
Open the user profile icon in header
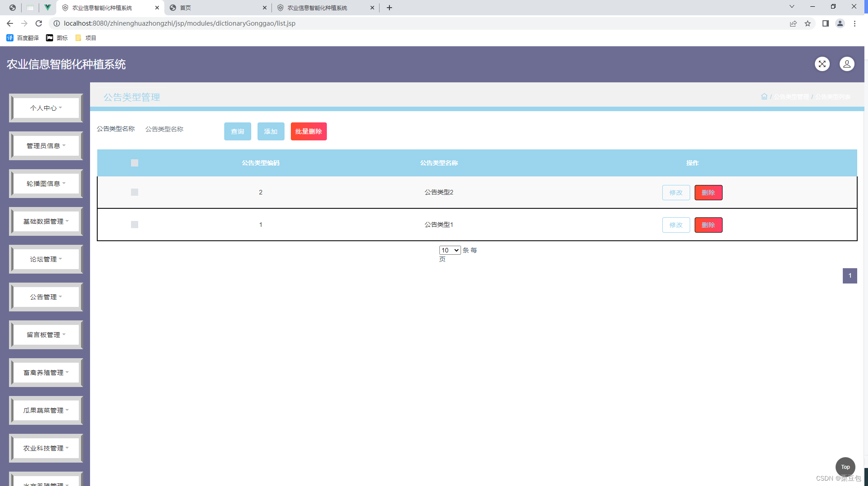click(846, 64)
